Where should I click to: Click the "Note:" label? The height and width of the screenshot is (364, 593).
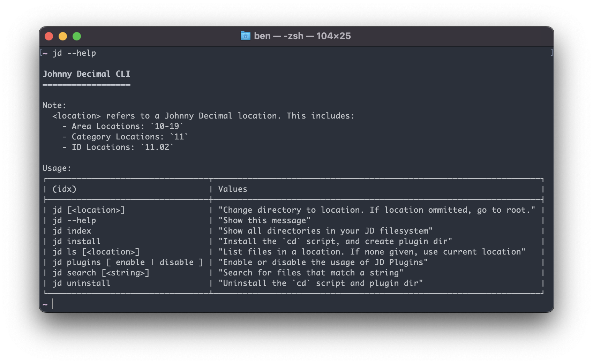click(54, 105)
